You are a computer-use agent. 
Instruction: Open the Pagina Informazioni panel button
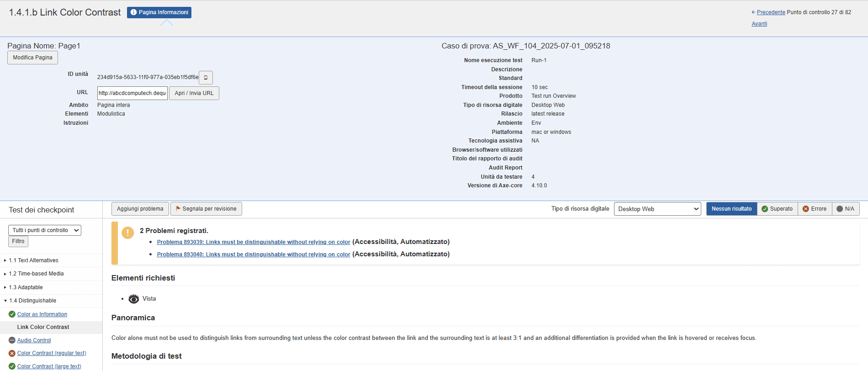pyautogui.click(x=159, y=12)
